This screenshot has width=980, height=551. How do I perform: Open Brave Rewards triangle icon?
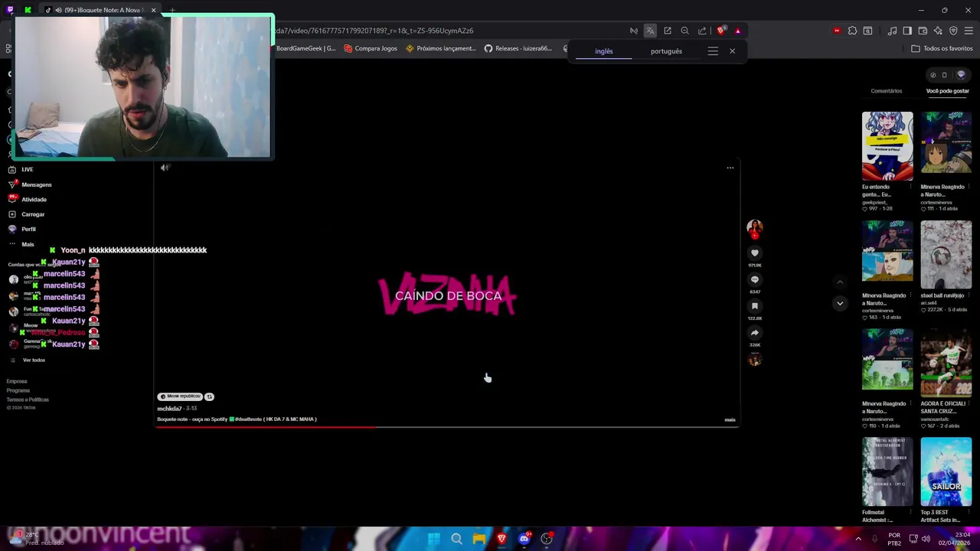point(737,31)
